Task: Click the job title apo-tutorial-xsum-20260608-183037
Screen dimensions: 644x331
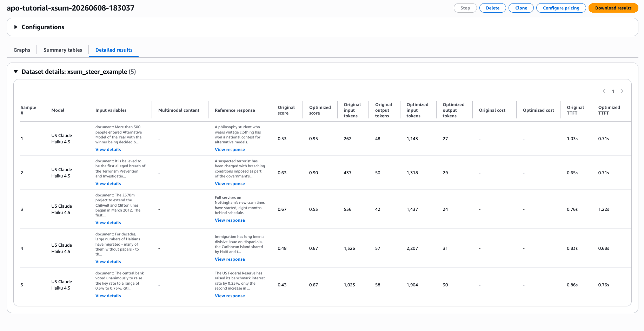Action: point(71,8)
